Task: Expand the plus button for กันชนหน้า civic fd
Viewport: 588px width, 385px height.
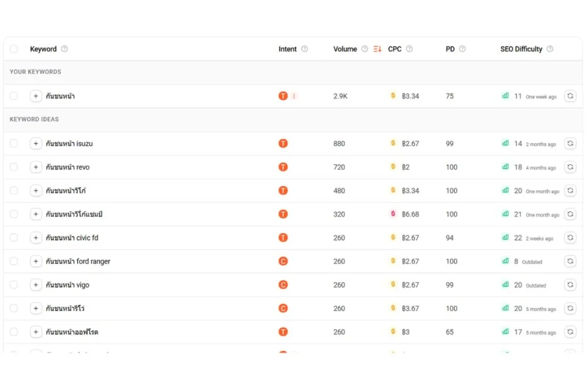Action: click(x=36, y=238)
